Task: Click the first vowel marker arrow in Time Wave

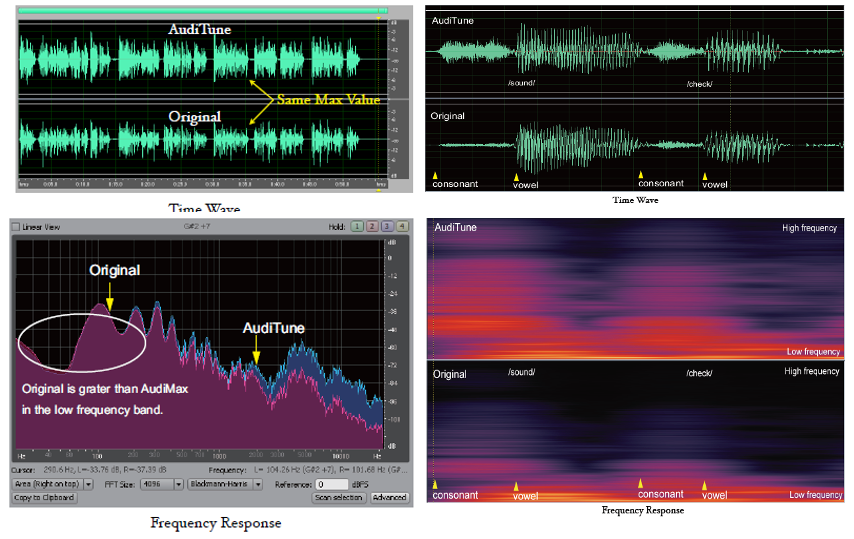Action: pyautogui.click(x=516, y=174)
